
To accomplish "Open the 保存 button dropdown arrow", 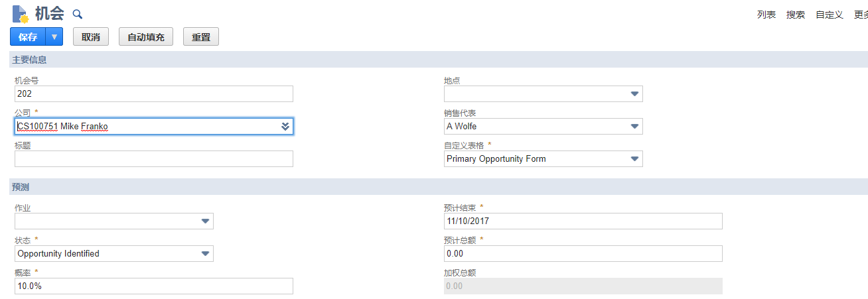I will pos(54,37).
